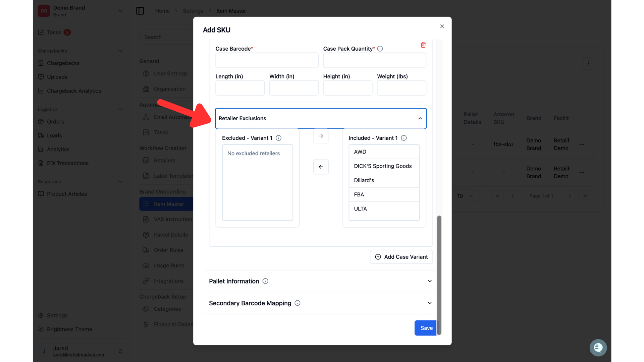Open table options three-dot menu
The width and height of the screenshot is (644, 362).
[588, 63]
